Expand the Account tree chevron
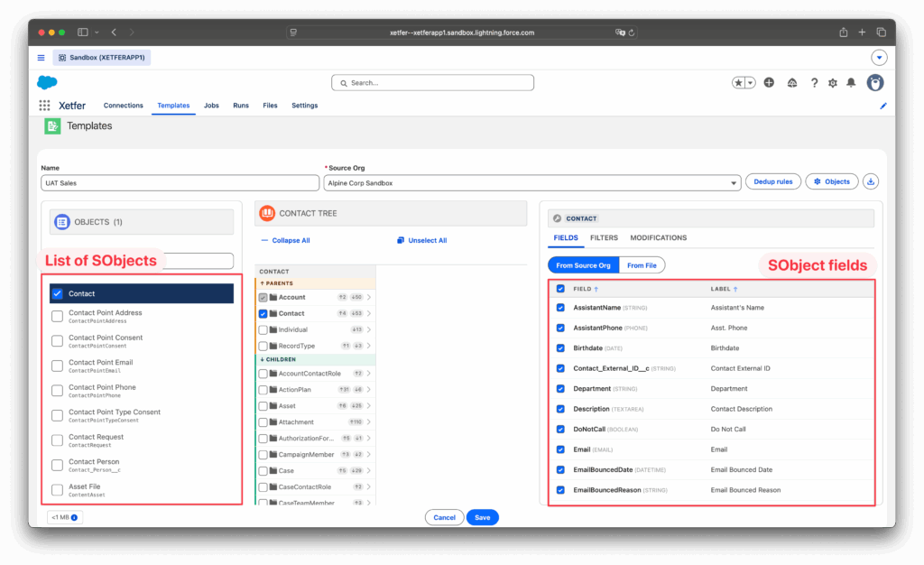Screen dimensions: 924x565 (x=369, y=298)
